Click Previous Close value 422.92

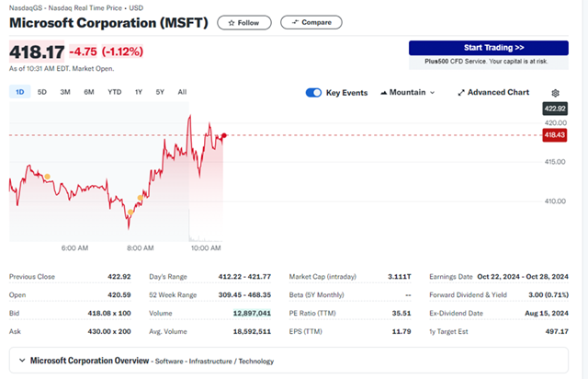(119, 277)
